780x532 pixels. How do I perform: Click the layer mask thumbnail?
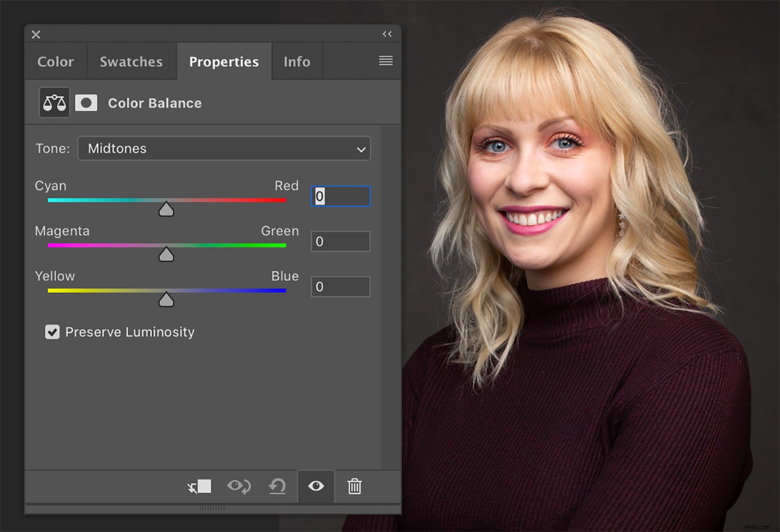click(86, 102)
